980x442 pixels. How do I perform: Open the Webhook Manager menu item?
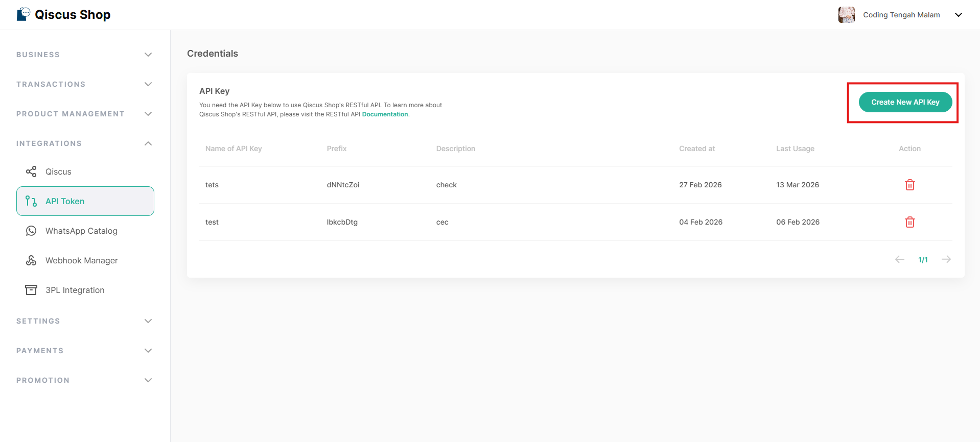[85, 260]
